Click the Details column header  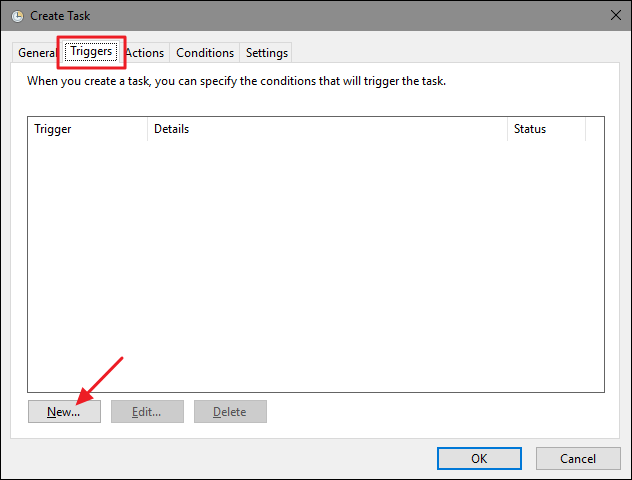click(x=326, y=129)
